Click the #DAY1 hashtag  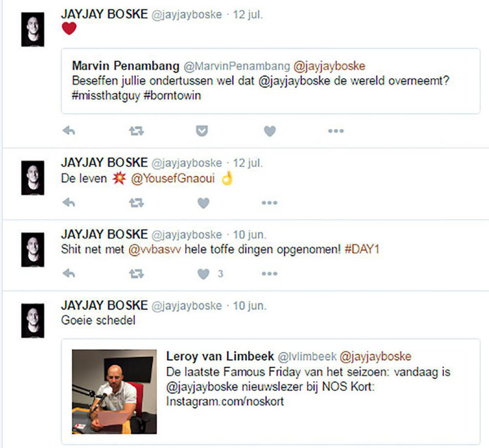point(361,249)
